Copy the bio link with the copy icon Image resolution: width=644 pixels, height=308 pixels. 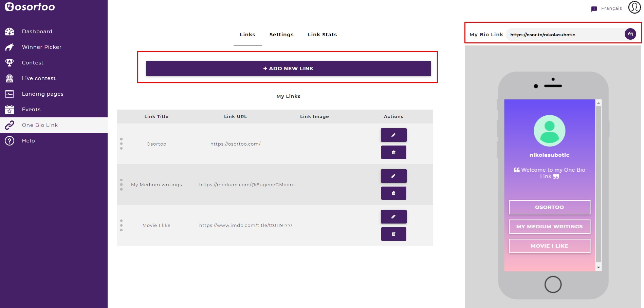coord(630,34)
